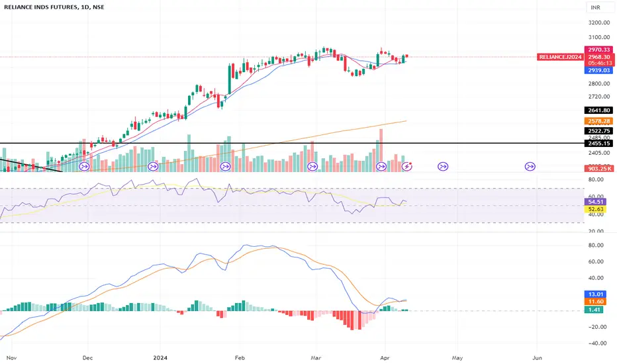Open the INR currency selector
The width and height of the screenshot is (617, 364).
(599, 7)
